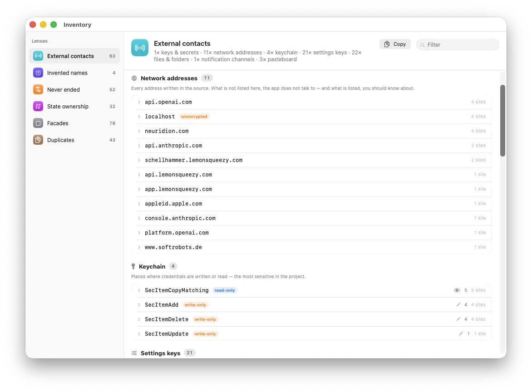The height and width of the screenshot is (392, 532).
Task: Expand the www.softrobots.de row chevron
Action: (139, 247)
